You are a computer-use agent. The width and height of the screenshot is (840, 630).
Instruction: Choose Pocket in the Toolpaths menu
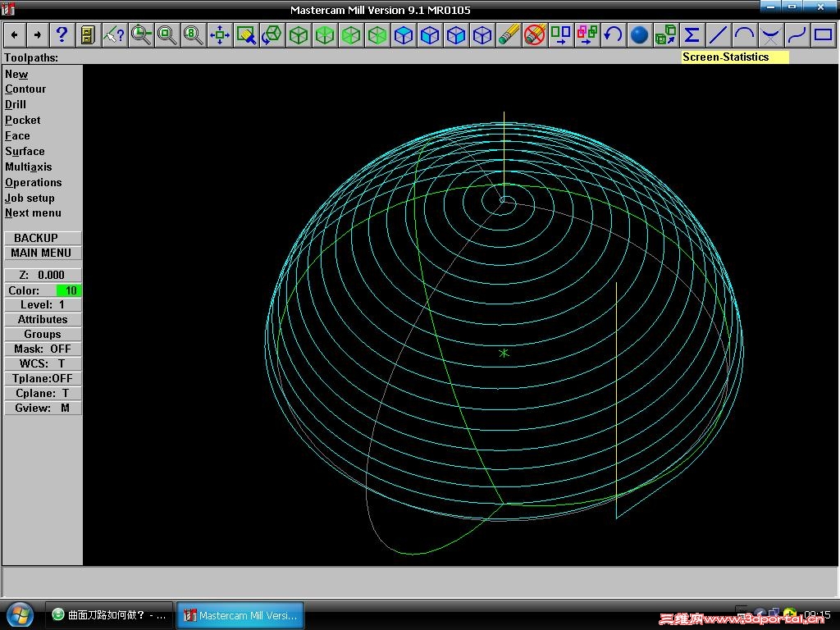pyautogui.click(x=22, y=120)
